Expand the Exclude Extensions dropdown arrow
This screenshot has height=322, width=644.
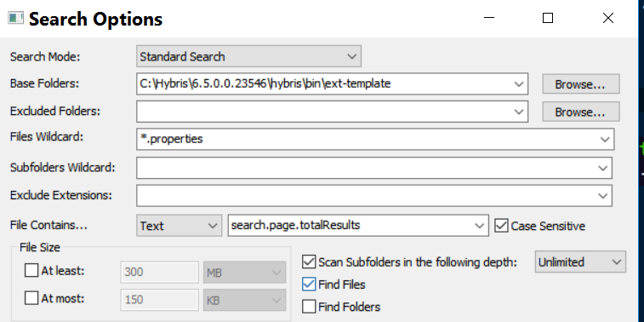coord(602,196)
